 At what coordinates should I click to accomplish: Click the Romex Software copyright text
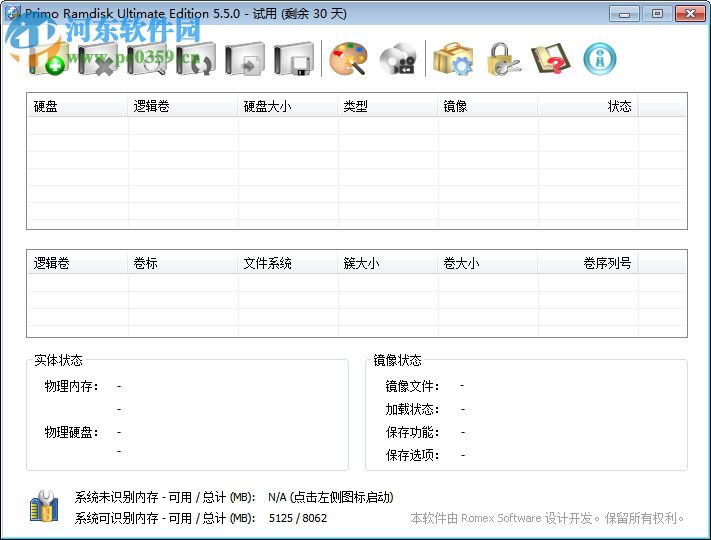click(x=547, y=518)
